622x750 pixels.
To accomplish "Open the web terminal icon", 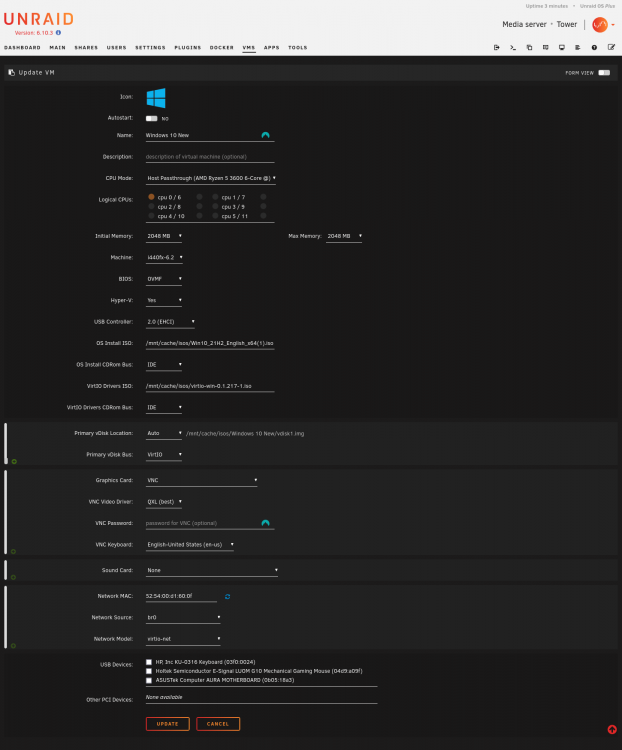I will click(x=513, y=47).
